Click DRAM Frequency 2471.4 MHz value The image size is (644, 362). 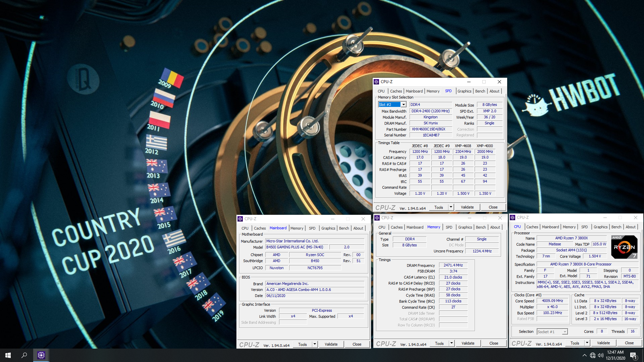(453, 265)
